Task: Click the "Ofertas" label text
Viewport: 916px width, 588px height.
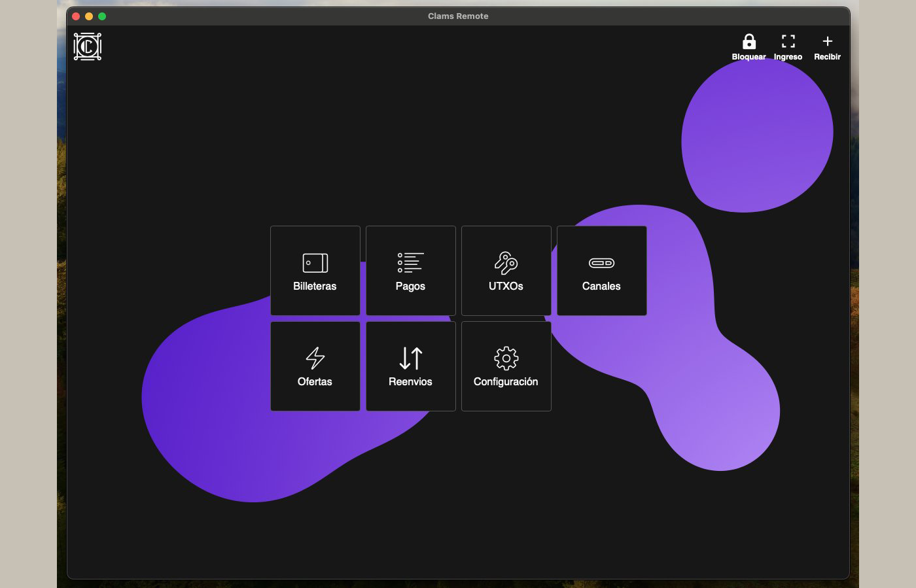Action: tap(315, 382)
